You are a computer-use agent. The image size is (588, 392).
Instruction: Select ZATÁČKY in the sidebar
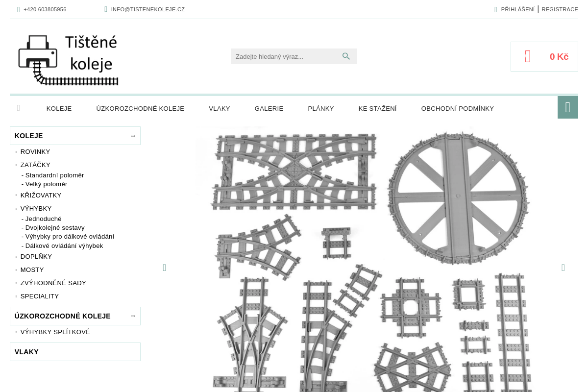tap(35, 165)
